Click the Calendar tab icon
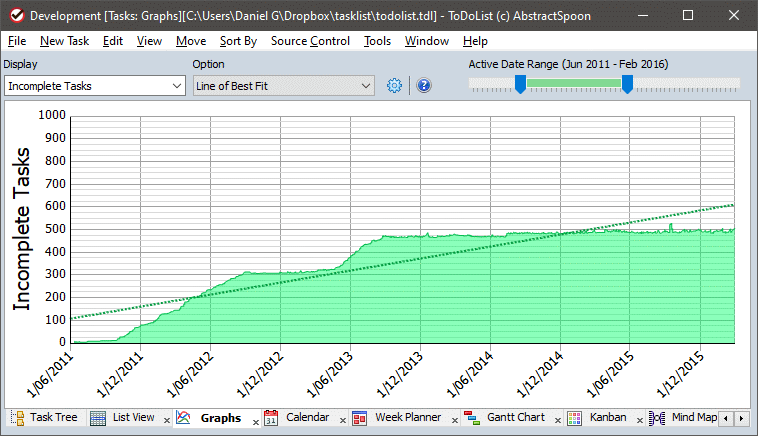Viewport: 758px width, 436px height. 271,418
